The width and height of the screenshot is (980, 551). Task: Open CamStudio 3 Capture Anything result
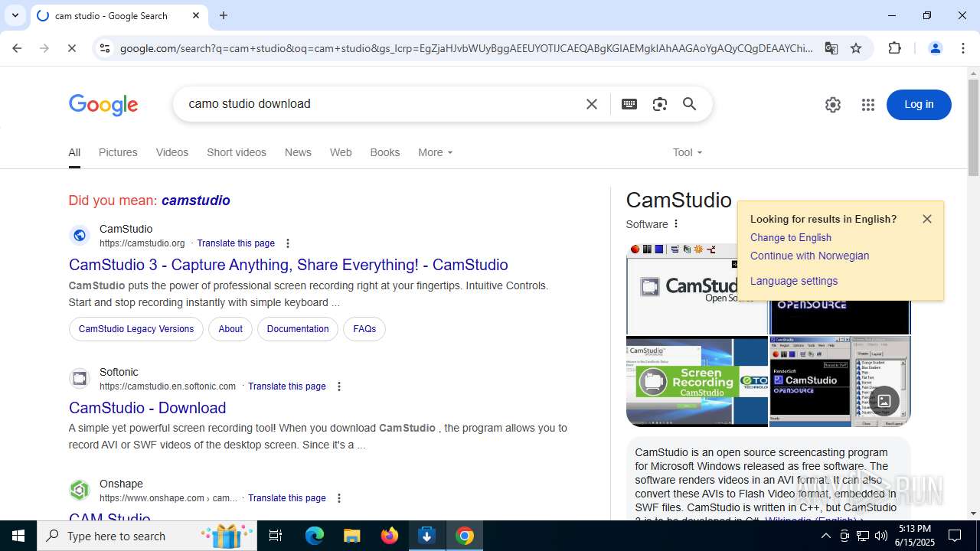[289, 265]
